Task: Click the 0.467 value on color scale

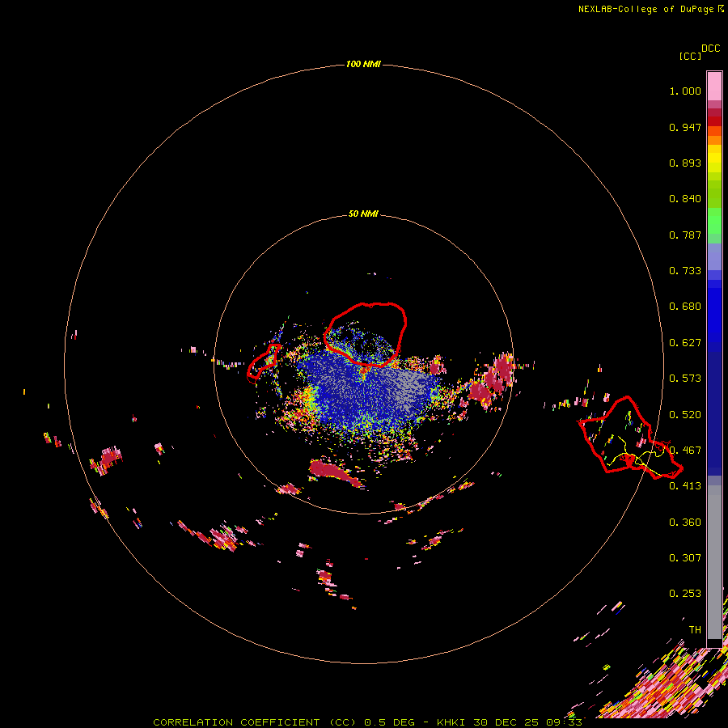Action: tap(685, 451)
